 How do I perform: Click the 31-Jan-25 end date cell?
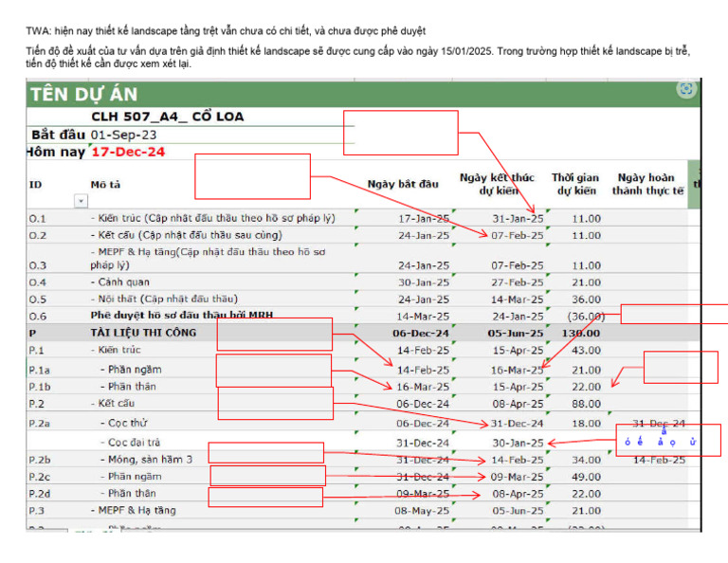[x=518, y=219]
